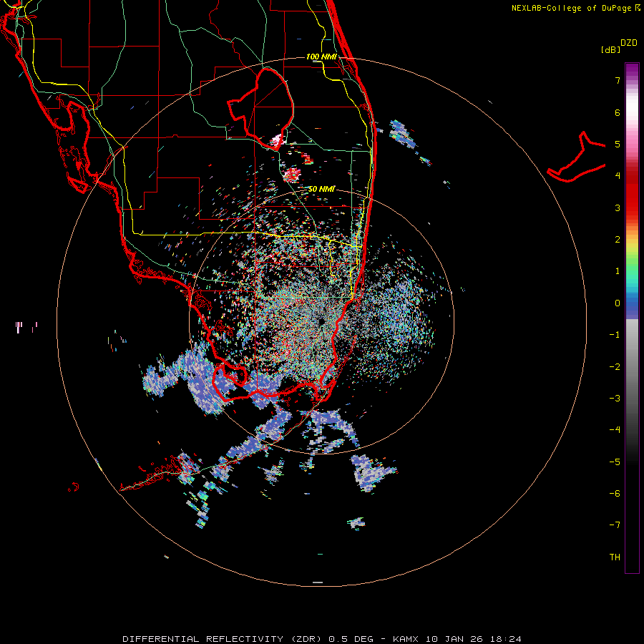Click the 0 value on the color scale

coord(618,303)
